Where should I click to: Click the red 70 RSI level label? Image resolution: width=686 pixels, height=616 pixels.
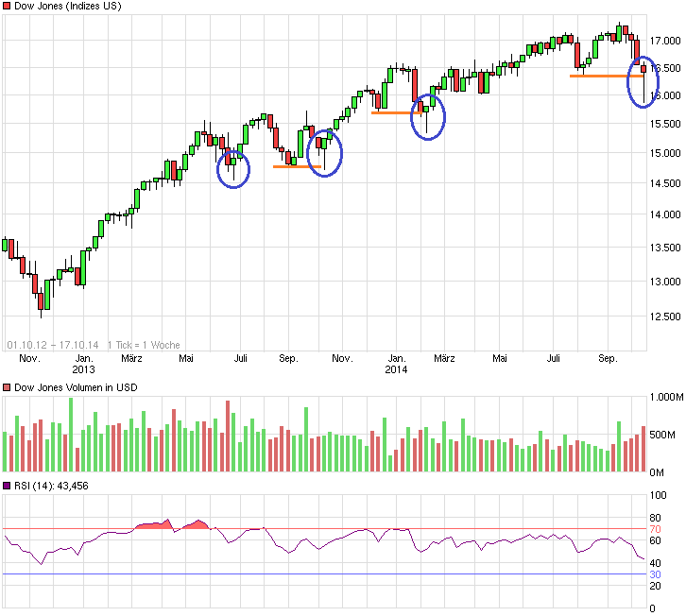[655, 529]
